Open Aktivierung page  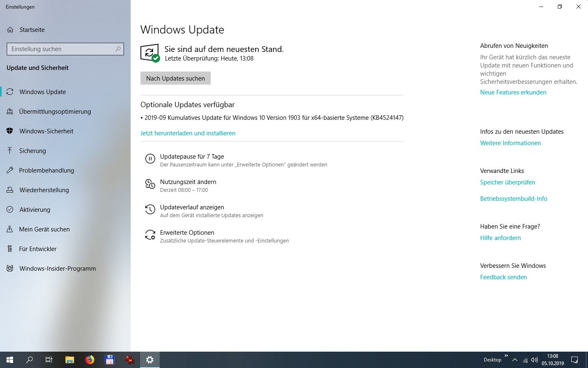[x=65, y=210]
